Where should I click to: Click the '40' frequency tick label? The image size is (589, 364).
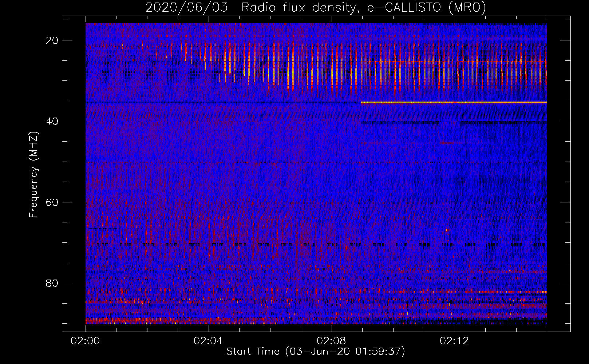pos(52,121)
